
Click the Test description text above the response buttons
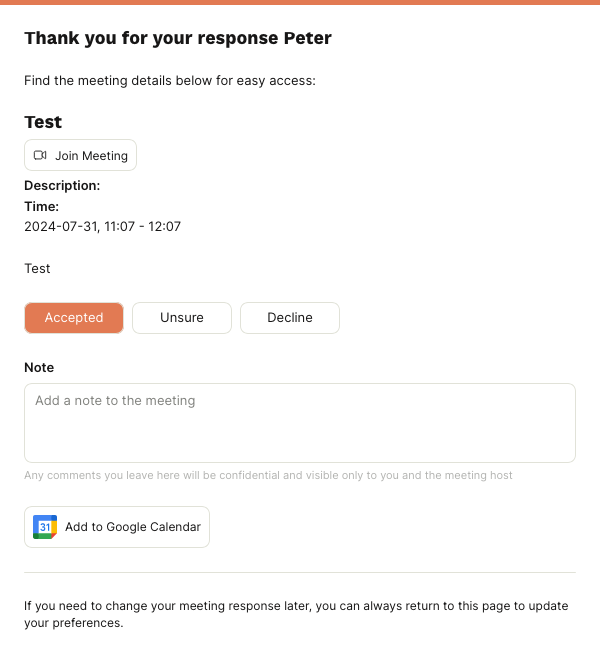click(x=37, y=268)
